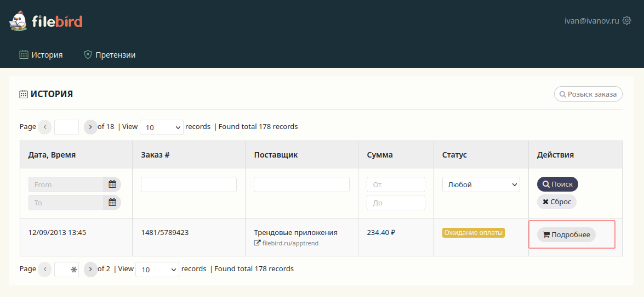The width and height of the screenshot is (644, 297).
Task: Open the История menu item
Action: [41, 55]
